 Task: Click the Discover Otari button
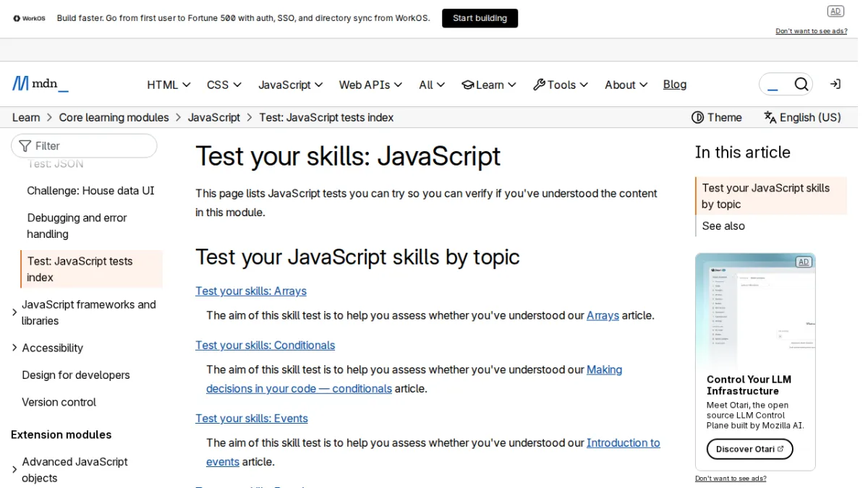click(749, 449)
